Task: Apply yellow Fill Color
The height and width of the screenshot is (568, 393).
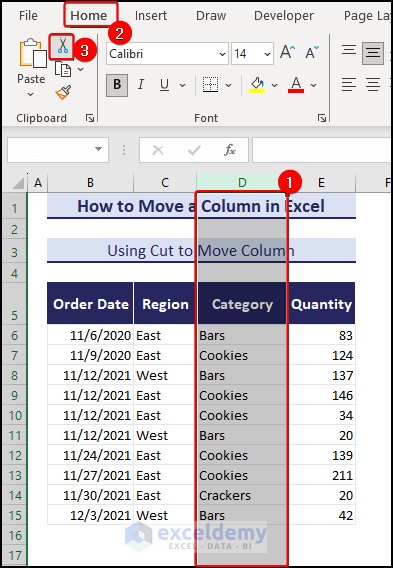Action: click(x=257, y=85)
